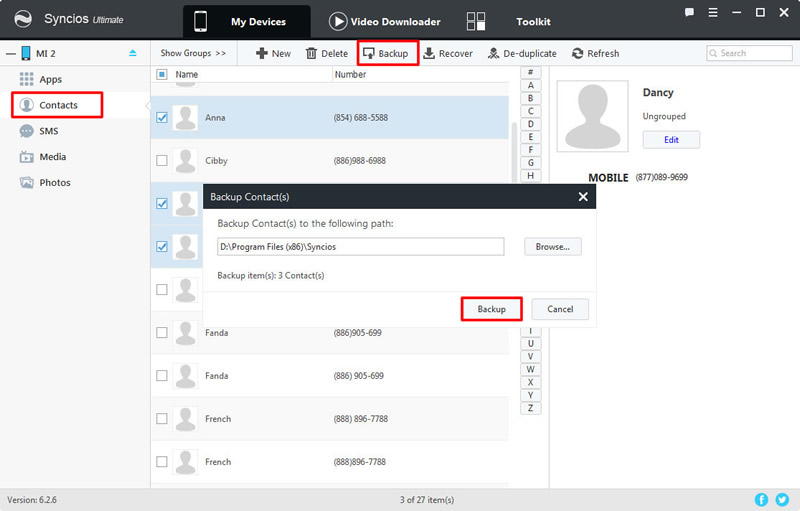Select Contacts in the sidebar
Viewport: 800px width, 511px height.
[57, 105]
